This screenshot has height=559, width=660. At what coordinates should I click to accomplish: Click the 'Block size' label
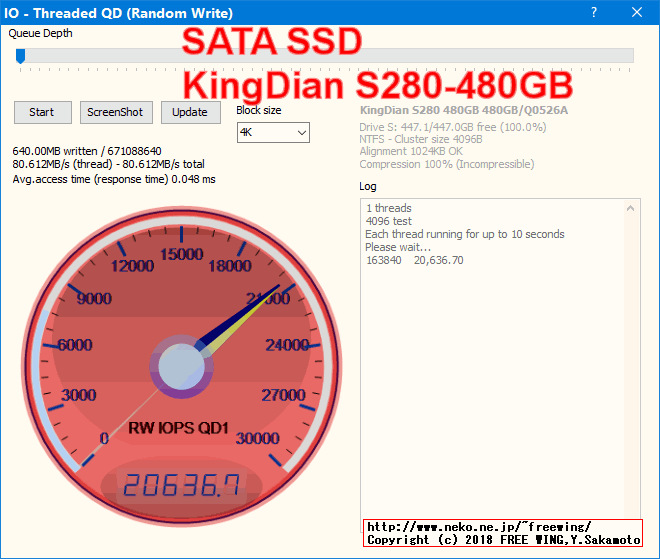258,110
